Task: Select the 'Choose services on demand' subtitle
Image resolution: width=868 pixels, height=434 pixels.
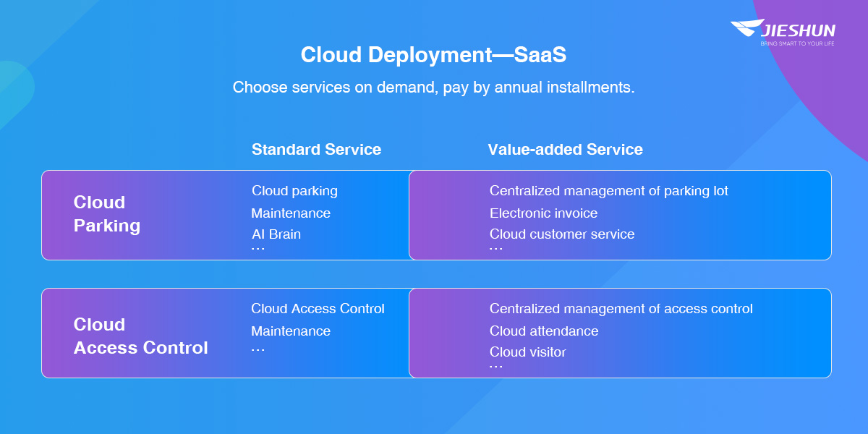Action: tap(433, 88)
